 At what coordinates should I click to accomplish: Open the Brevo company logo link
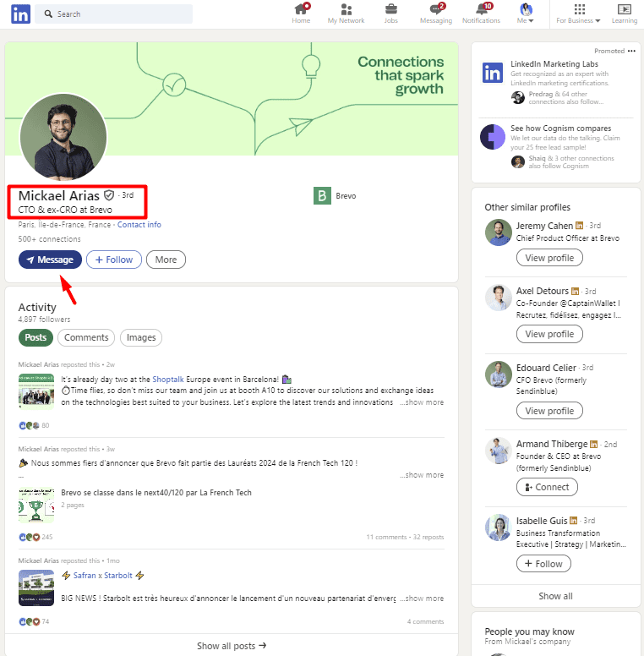322,196
